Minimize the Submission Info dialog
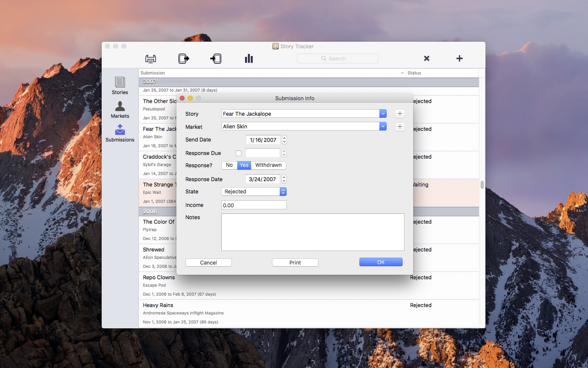 [190, 98]
